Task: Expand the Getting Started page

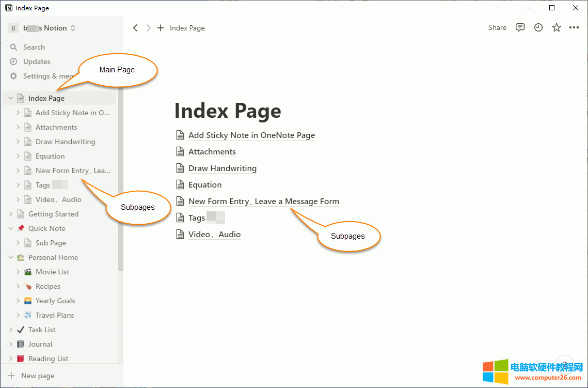Action: [11, 214]
